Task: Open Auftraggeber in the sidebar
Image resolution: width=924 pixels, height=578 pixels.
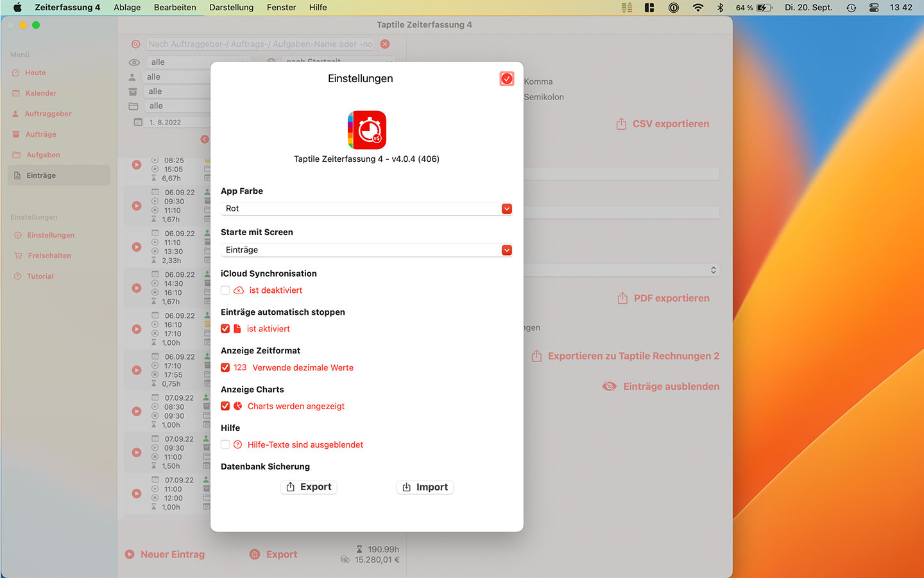Action: (x=59, y=114)
